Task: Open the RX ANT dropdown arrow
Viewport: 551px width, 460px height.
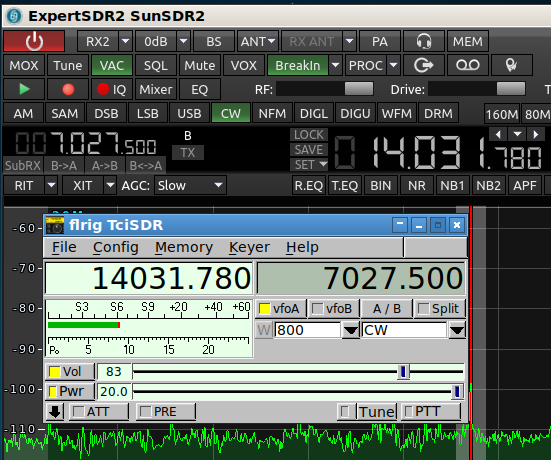Action: click(349, 41)
